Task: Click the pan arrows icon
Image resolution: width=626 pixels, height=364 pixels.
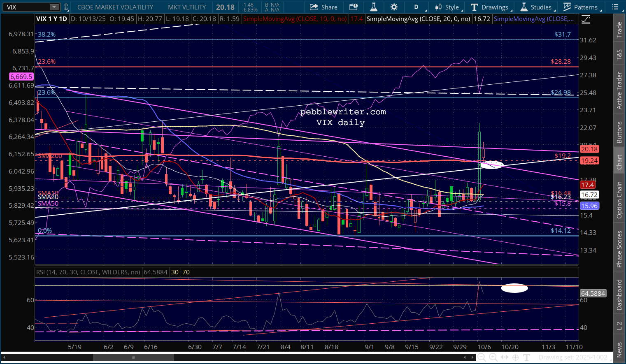Action: [504, 357]
